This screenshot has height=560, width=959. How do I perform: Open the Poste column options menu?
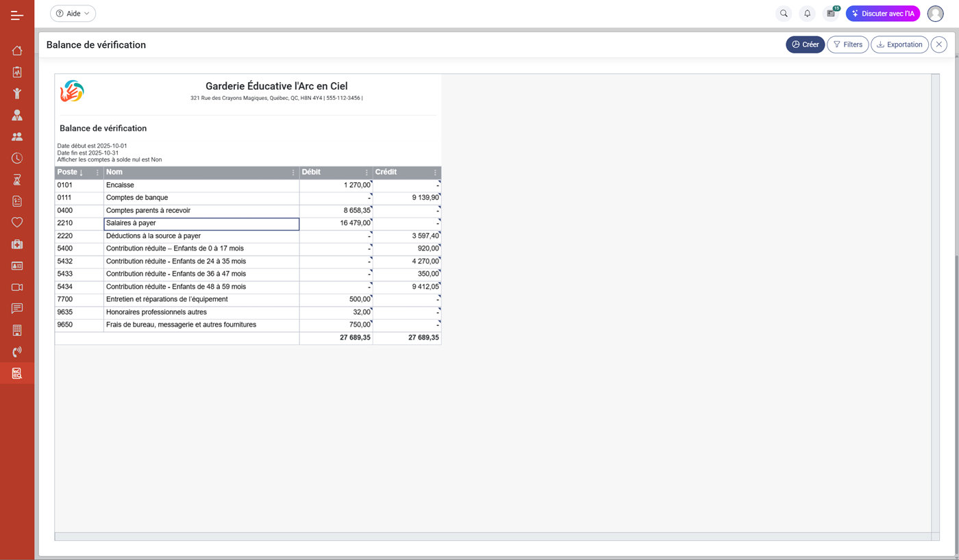97,173
